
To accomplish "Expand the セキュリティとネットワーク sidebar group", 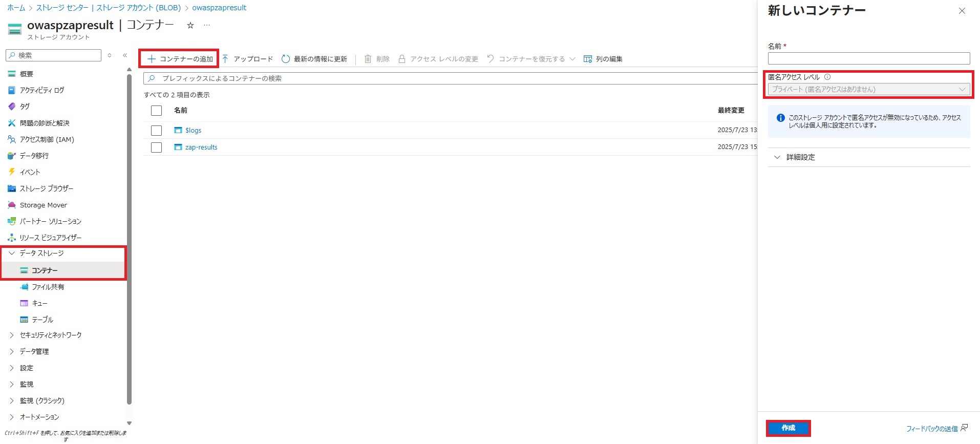I will [50, 335].
